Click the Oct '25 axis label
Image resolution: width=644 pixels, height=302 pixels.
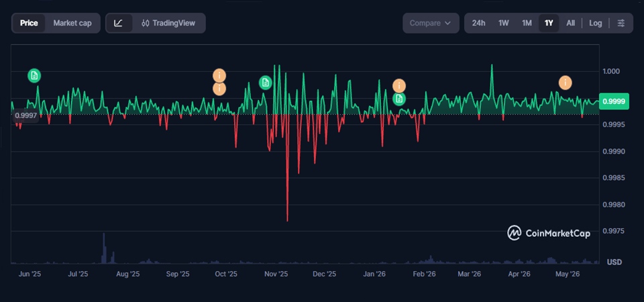(x=226, y=274)
